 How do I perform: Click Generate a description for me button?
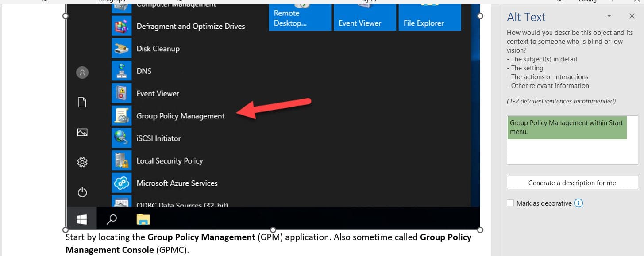point(572,183)
